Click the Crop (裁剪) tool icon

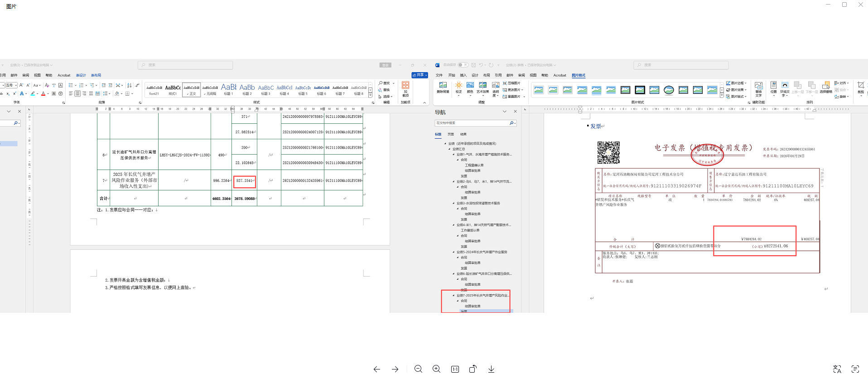tap(861, 86)
